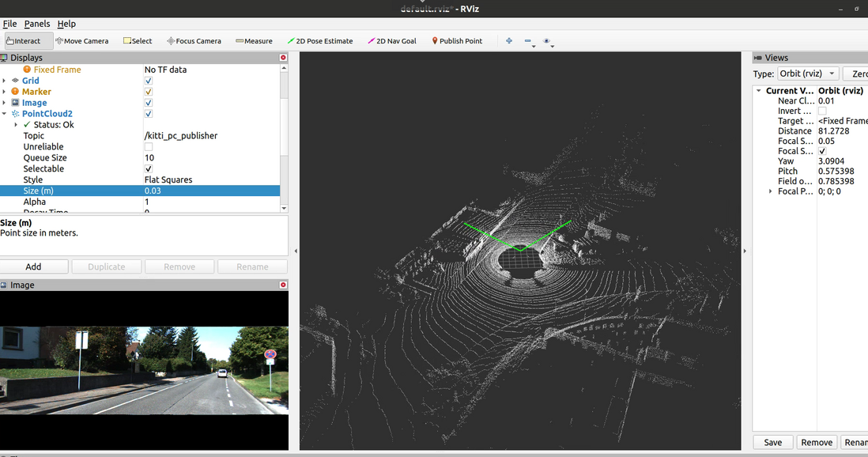Click the Displays list scrollbar down arrow

coord(284,208)
